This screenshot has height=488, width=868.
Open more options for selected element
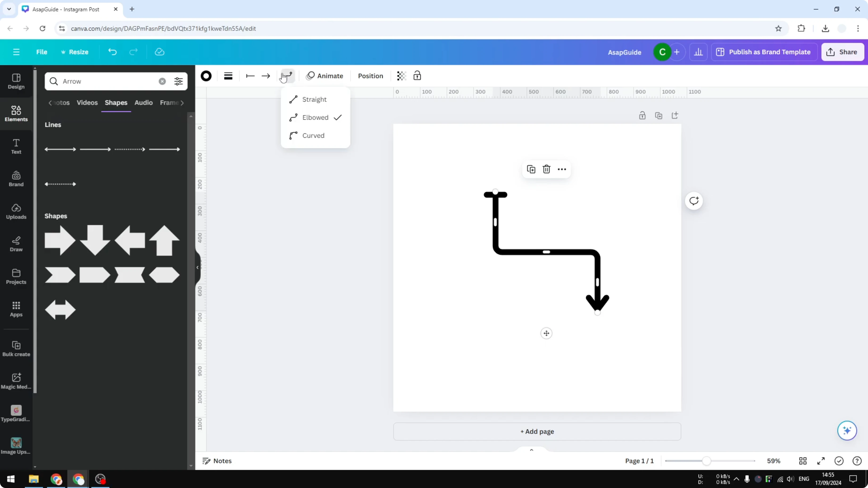click(x=562, y=170)
